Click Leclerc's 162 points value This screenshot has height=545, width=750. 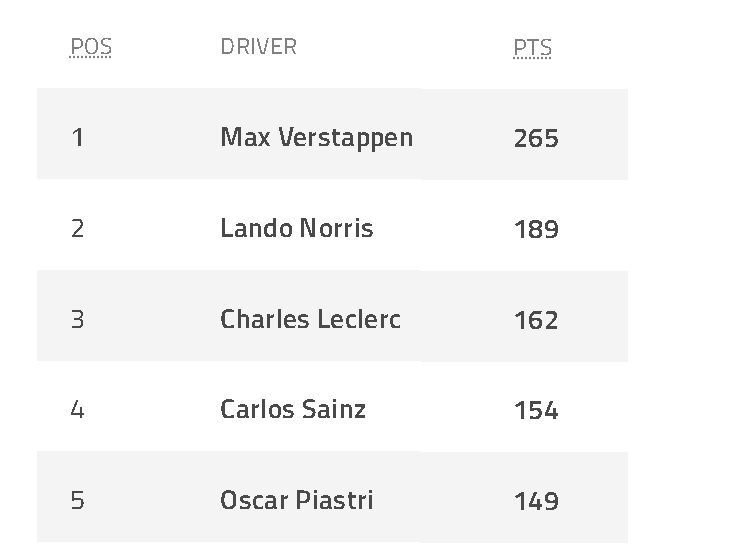click(536, 320)
